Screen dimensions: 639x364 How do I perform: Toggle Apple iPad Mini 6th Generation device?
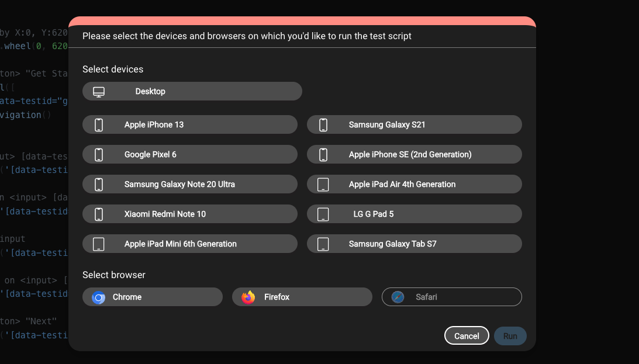[x=190, y=244]
